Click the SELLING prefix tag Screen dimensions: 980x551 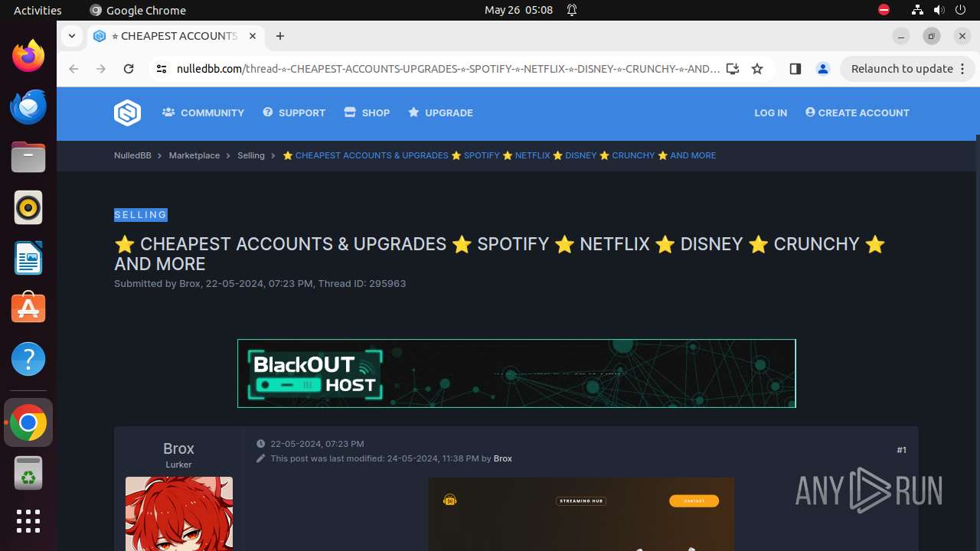pyautogui.click(x=141, y=215)
